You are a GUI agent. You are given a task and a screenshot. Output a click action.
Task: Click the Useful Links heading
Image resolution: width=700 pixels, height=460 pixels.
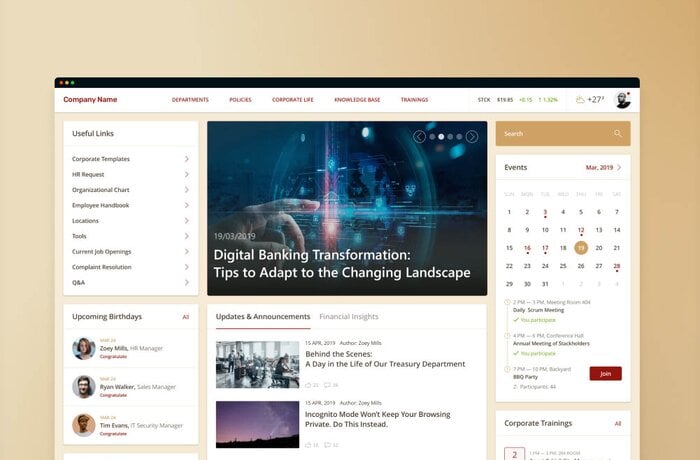click(93, 134)
